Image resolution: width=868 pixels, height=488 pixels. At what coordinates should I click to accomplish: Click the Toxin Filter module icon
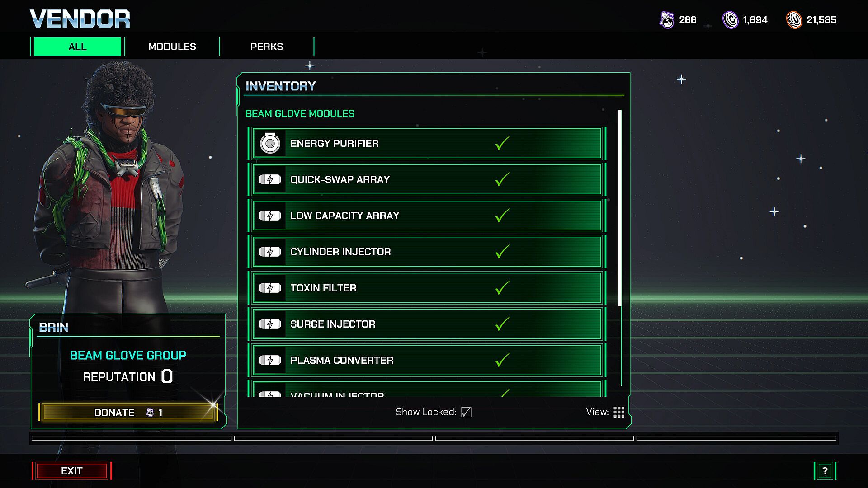click(270, 288)
